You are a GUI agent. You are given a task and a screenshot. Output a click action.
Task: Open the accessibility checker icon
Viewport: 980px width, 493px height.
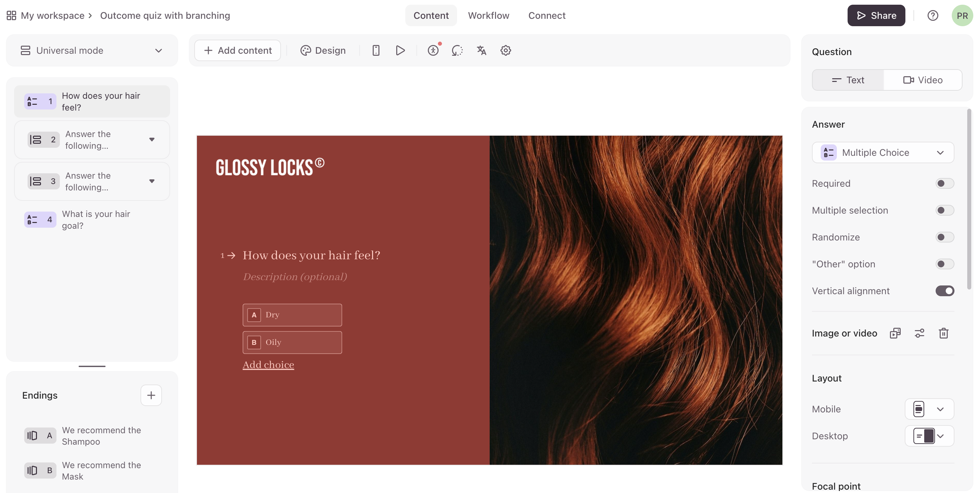click(433, 51)
